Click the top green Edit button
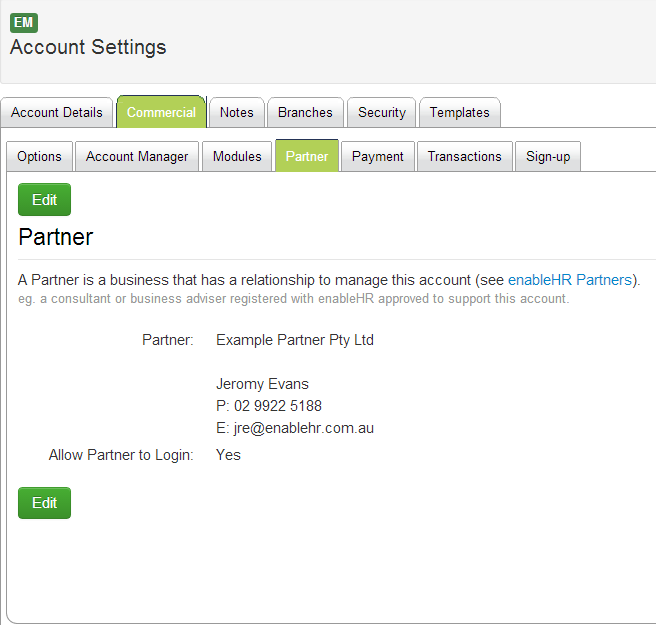Viewport: 656px width, 625px height. pyautogui.click(x=45, y=200)
